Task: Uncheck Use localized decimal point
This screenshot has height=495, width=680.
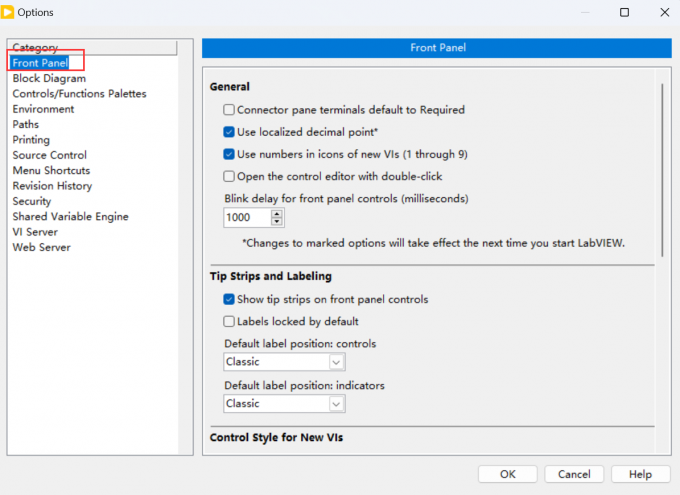Action: point(229,132)
